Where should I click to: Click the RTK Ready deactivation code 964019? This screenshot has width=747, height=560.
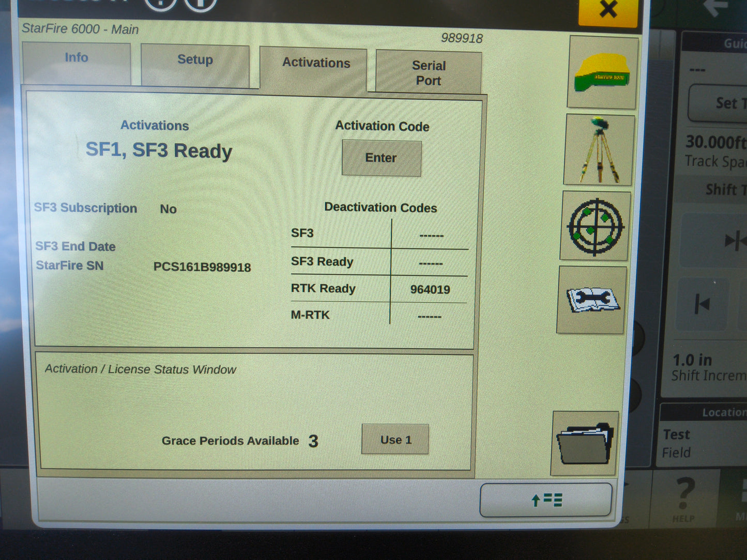pos(430,290)
